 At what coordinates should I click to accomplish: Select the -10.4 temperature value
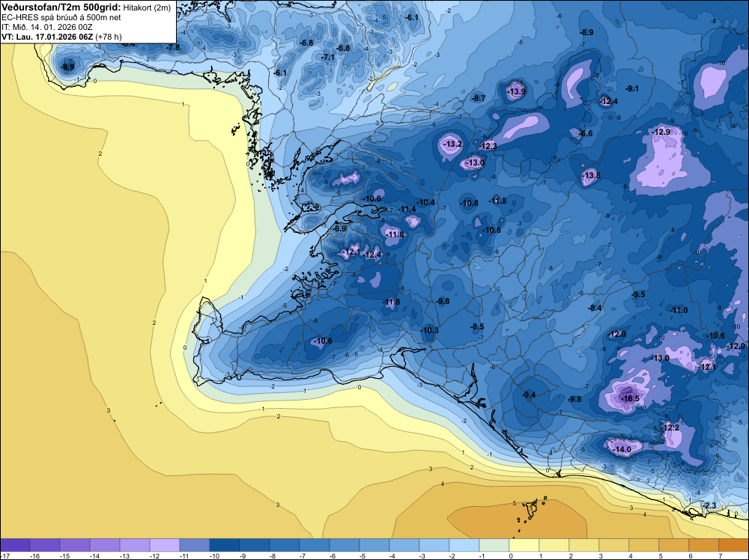point(427,202)
